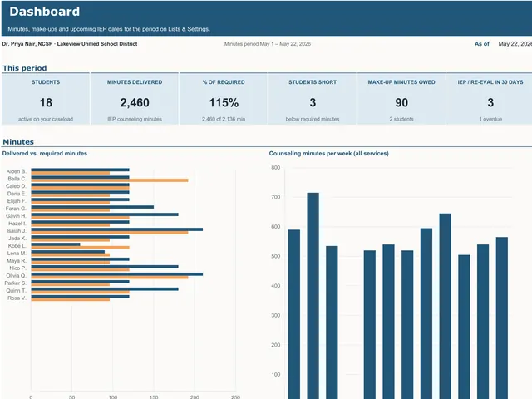
Task: Click 'active on your caseload' caption
Action: pyautogui.click(x=46, y=119)
